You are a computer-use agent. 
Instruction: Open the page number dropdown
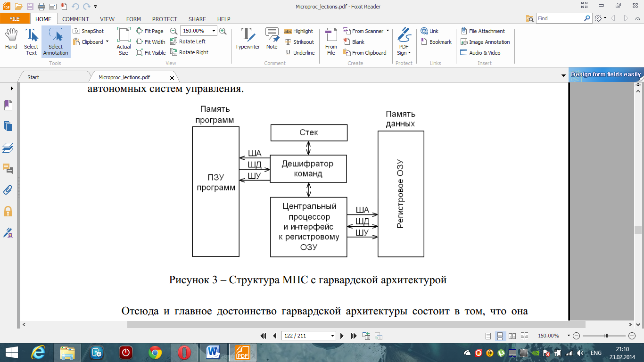[333, 336]
